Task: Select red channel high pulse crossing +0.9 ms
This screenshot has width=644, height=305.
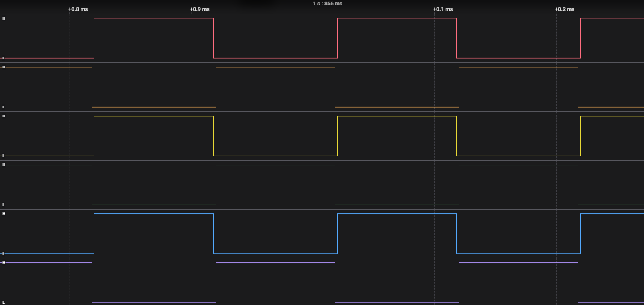Action: (x=154, y=38)
